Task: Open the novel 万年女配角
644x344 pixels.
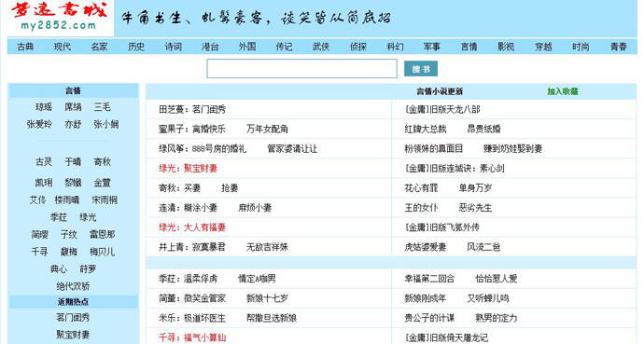Action: [x=267, y=130]
